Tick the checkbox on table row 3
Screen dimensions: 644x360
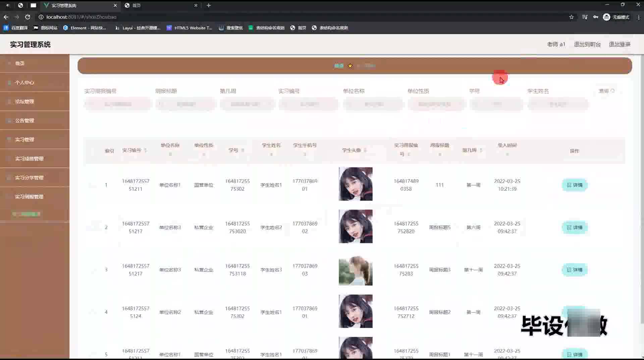[x=92, y=270]
